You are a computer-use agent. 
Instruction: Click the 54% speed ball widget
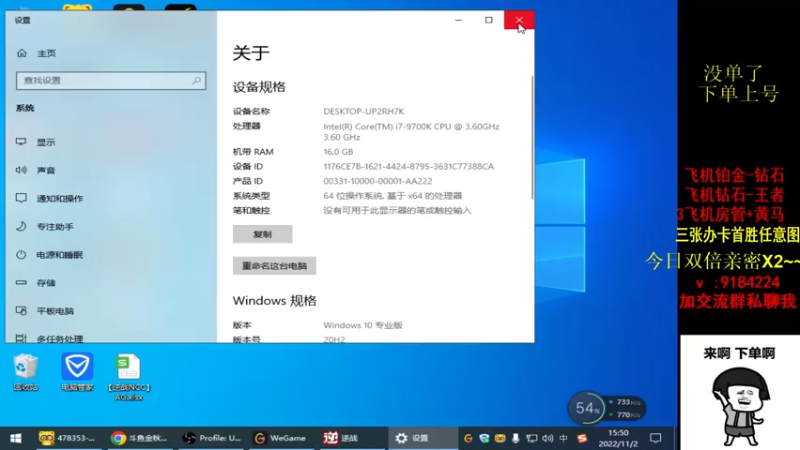(587, 408)
